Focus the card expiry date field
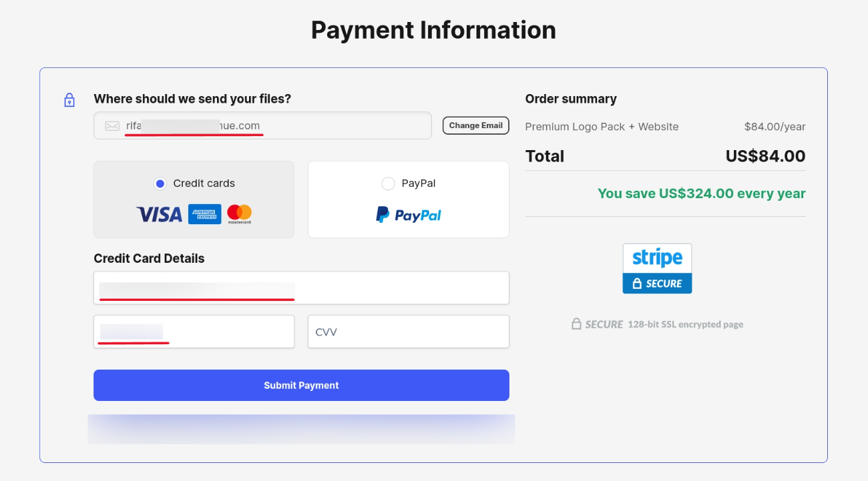The height and width of the screenshot is (481, 868). [194, 332]
